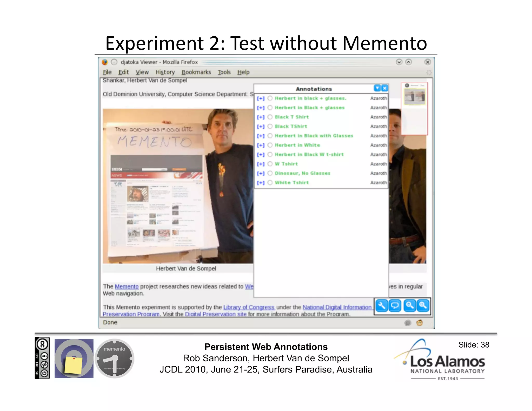The width and height of the screenshot is (532, 411).
Task: Select 'Herbert in Black W t-shirt' radio
Action: (x=270, y=154)
